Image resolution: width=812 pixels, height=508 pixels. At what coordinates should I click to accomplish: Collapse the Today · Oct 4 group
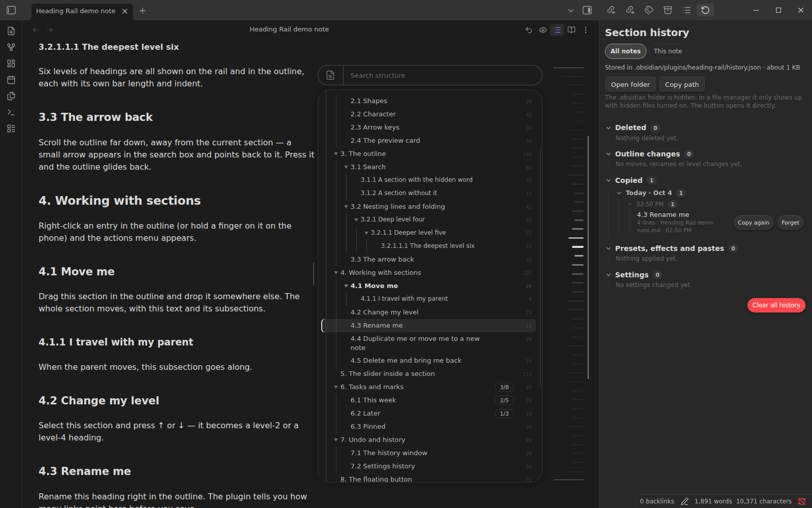click(x=619, y=193)
